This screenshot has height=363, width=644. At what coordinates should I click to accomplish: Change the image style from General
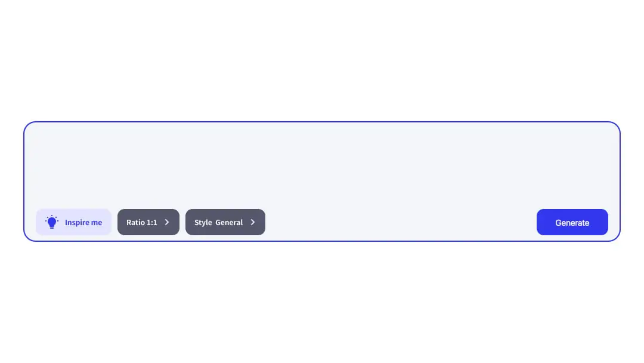[225, 222]
